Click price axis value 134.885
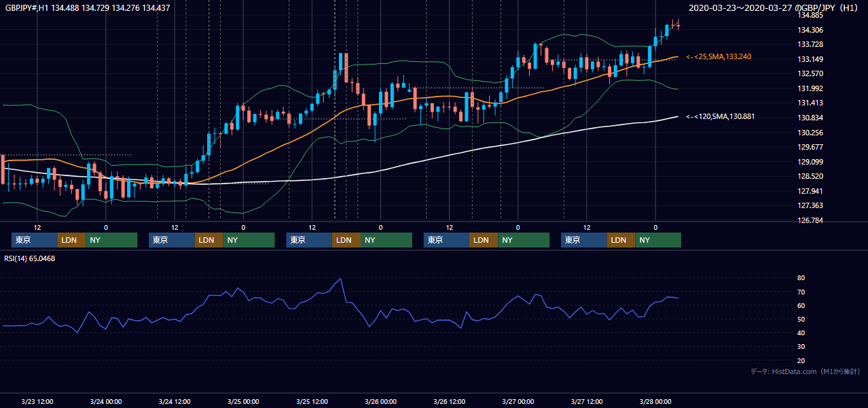Image resolution: width=868 pixels, height=408 pixels. click(x=810, y=15)
